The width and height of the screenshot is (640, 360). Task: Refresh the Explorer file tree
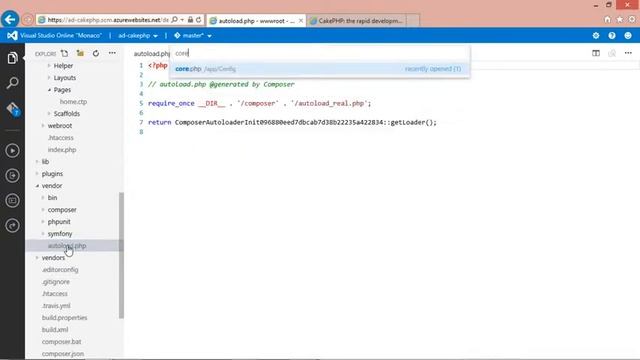pyautogui.click(x=96, y=53)
